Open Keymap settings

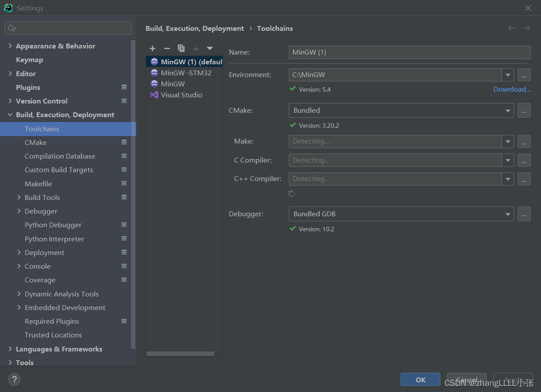30,60
